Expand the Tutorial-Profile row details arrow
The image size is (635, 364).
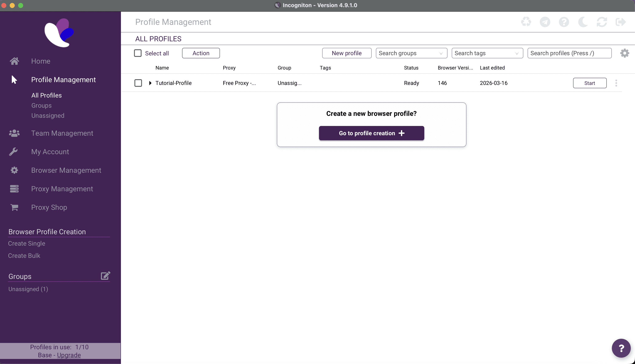click(150, 83)
